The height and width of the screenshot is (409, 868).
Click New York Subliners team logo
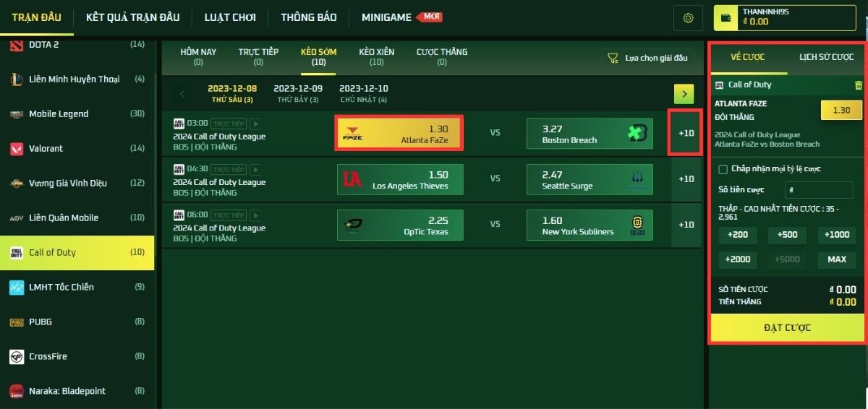pyautogui.click(x=637, y=225)
